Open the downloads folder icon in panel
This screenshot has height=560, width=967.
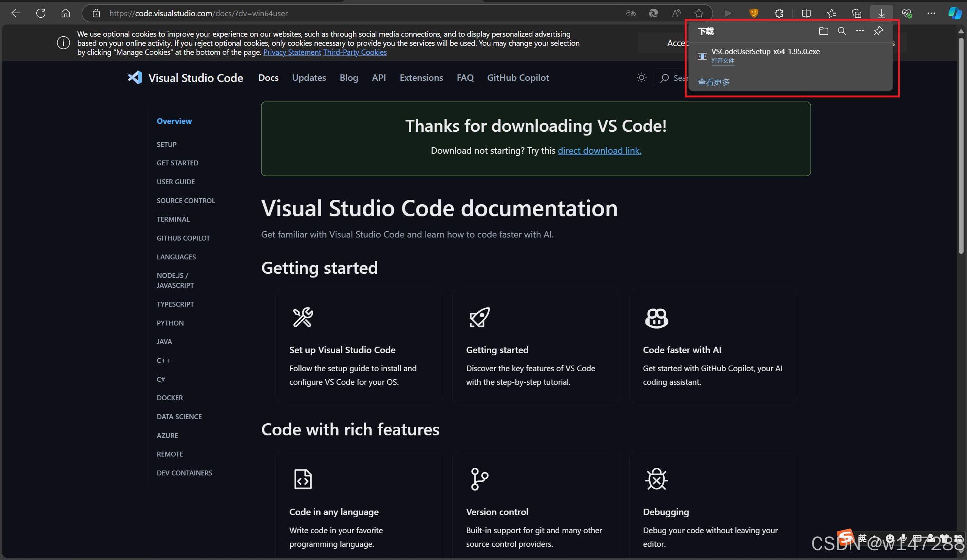click(x=823, y=31)
